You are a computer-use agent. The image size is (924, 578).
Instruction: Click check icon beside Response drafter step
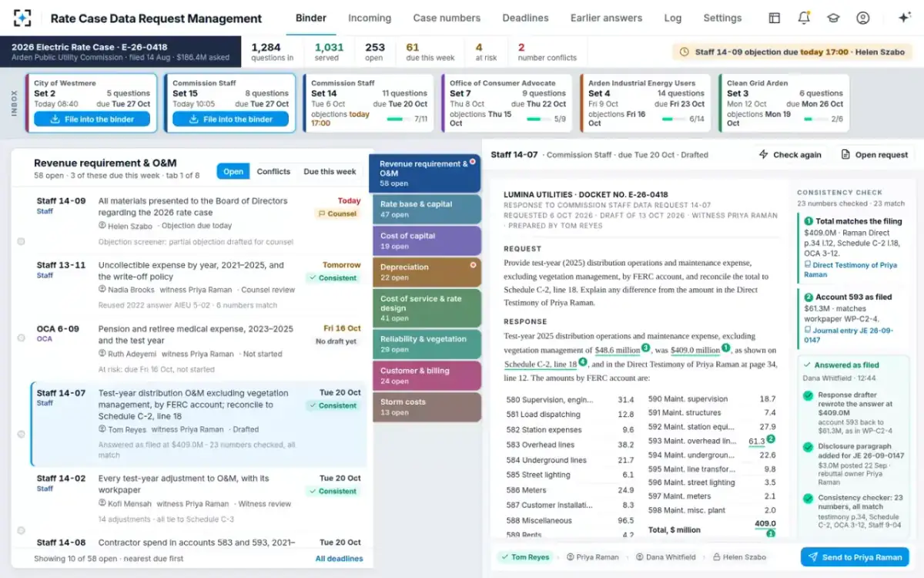[808, 396]
